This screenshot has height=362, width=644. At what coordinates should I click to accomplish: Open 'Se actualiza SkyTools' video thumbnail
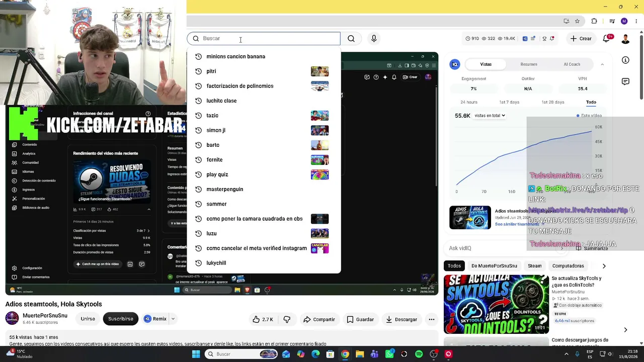pyautogui.click(x=496, y=304)
